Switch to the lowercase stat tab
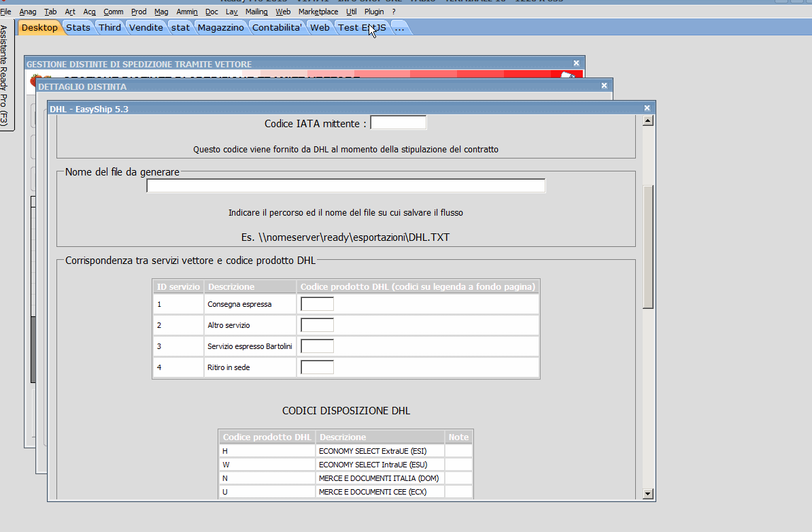The image size is (812, 532). coord(181,27)
